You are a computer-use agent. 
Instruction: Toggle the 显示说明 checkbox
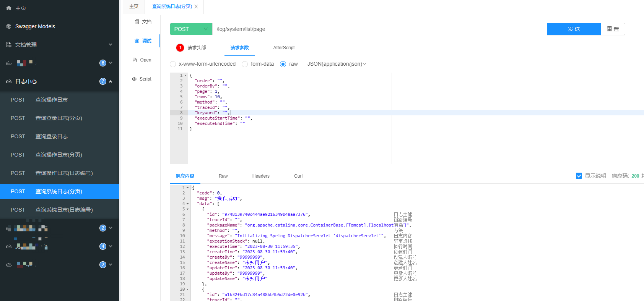pyautogui.click(x=579, y=176)
